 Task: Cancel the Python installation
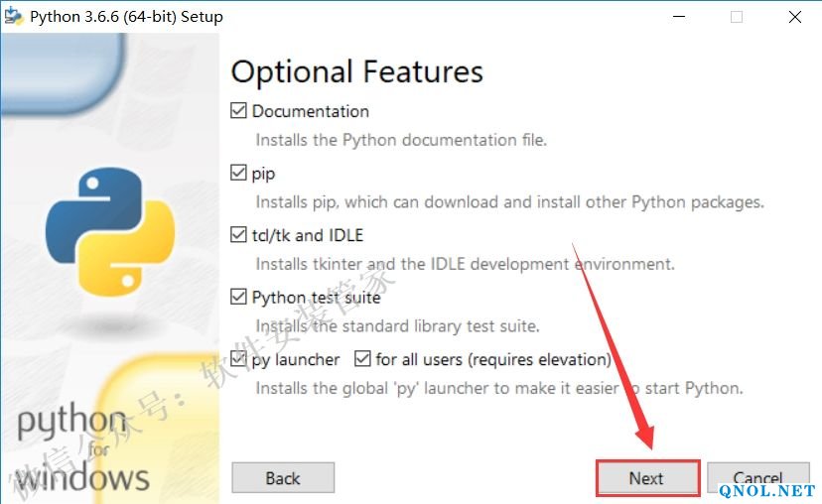pyautogui.click(x=757, y=478)
